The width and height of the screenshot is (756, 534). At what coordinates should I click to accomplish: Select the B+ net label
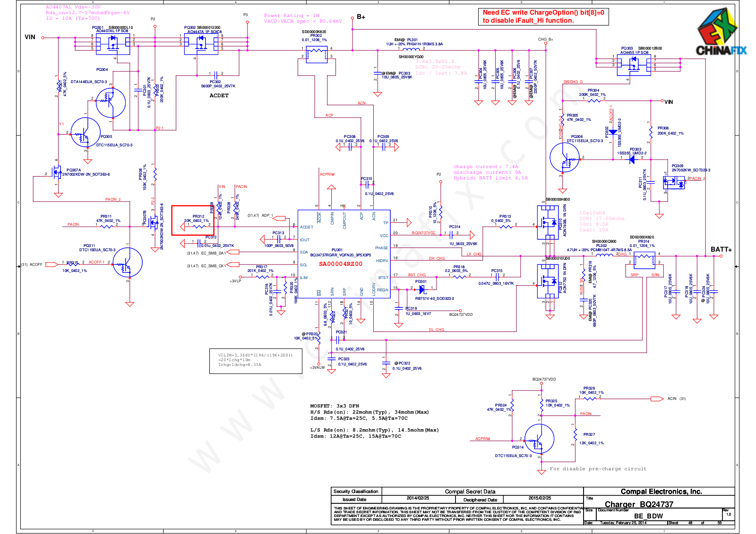(361, 17)
